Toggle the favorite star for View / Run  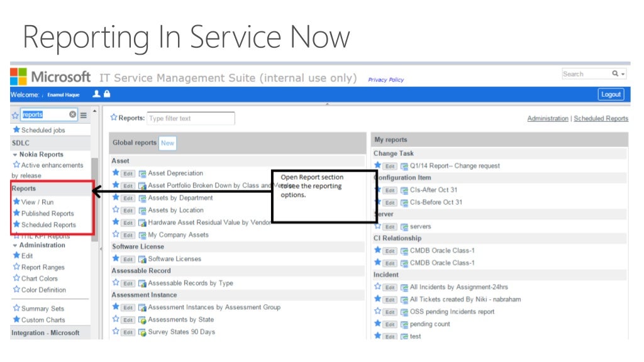16,202
